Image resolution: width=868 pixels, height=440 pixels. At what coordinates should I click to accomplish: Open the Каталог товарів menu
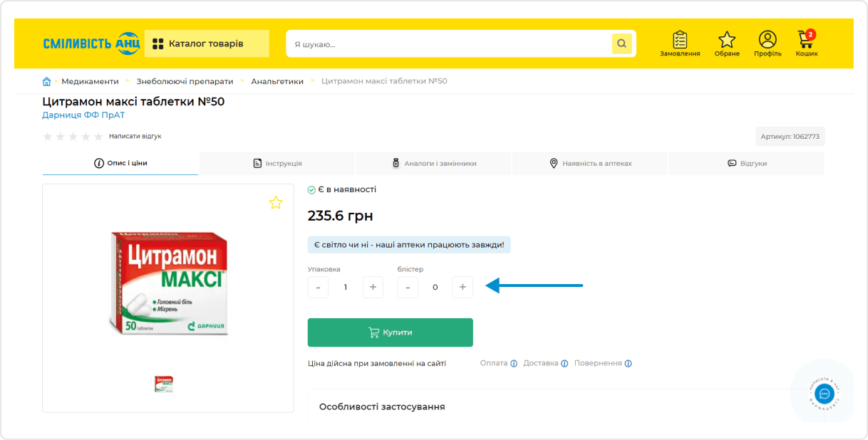[207, 43]
